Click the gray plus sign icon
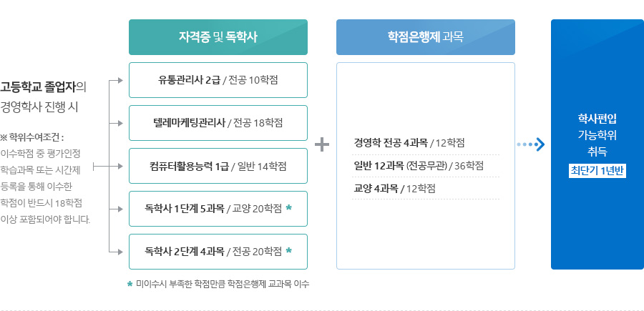The width and height of the screenshot is (644, 311). (322, 144)
